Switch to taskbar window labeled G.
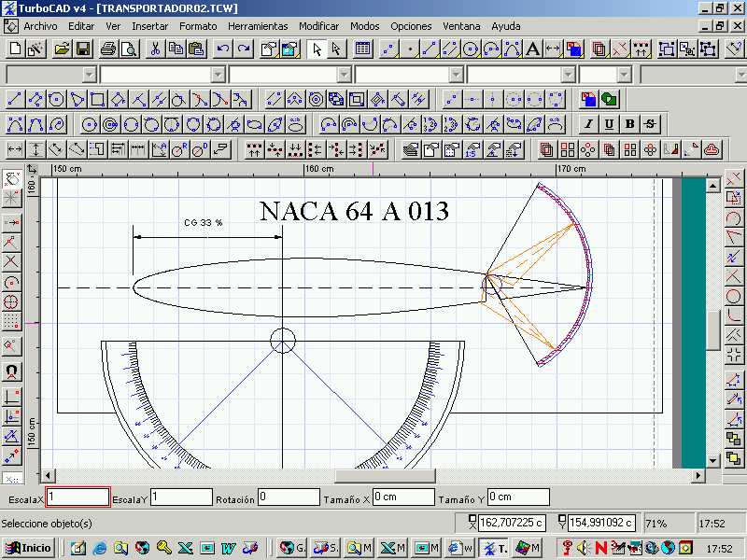The image size is (747, 560). click(x=292, y=548)
